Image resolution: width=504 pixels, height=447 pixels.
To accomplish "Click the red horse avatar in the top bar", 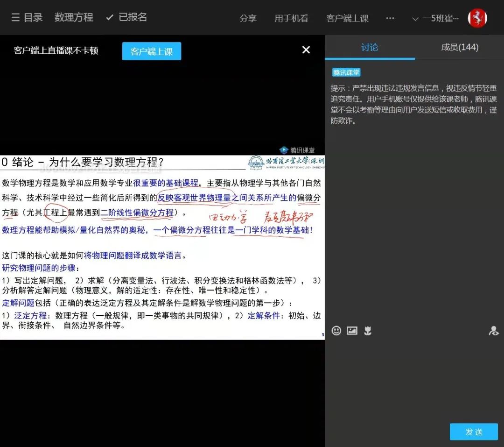I will (477, 18).
